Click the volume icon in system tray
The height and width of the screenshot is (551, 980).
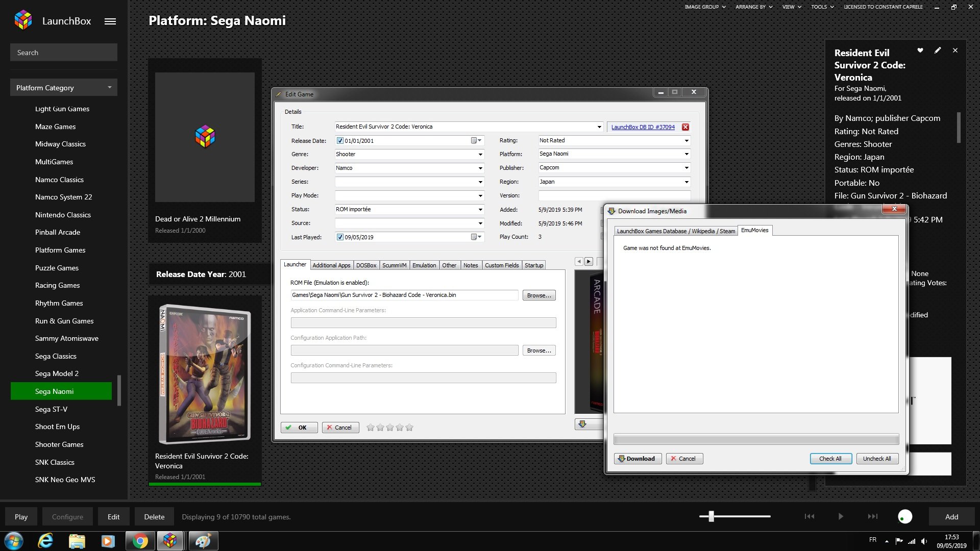pos(924,541)
